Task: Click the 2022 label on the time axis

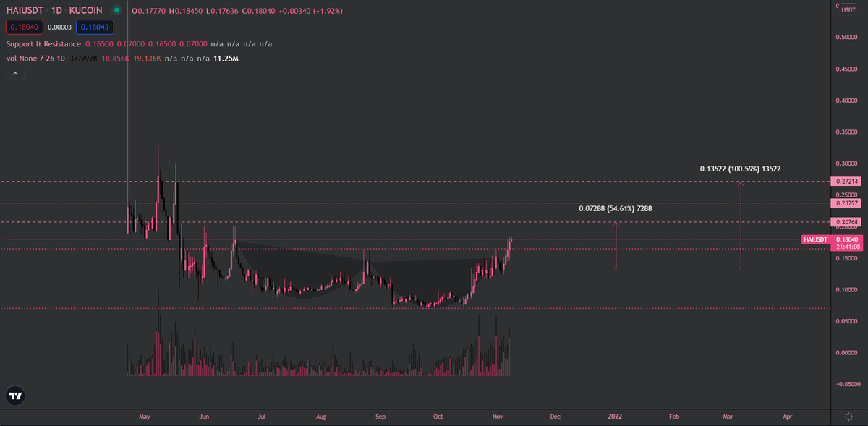Action: (x=615, y=417)
